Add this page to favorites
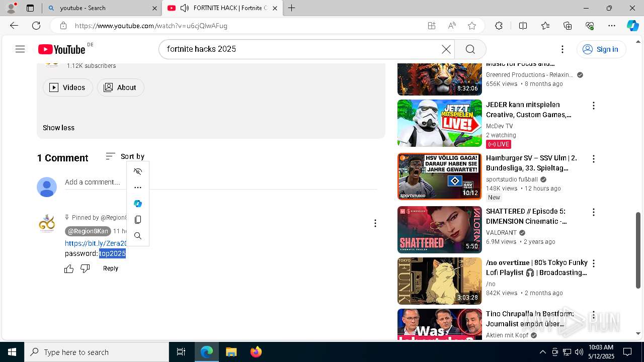 pos(472,26)
